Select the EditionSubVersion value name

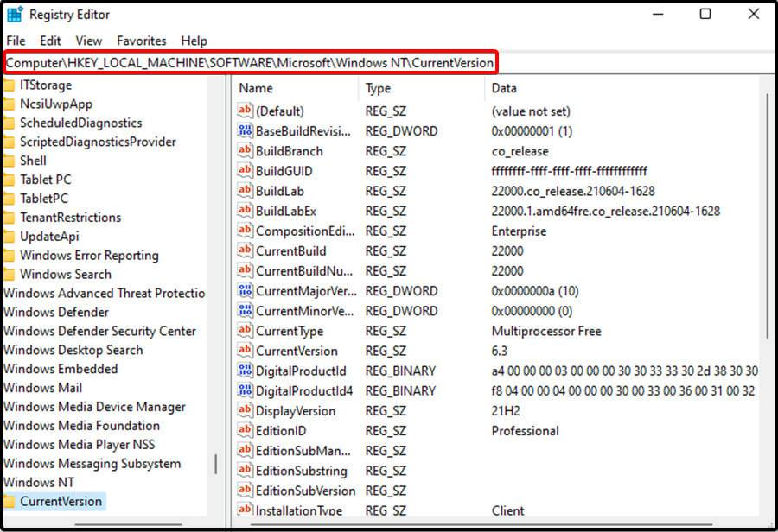point(306,491)
